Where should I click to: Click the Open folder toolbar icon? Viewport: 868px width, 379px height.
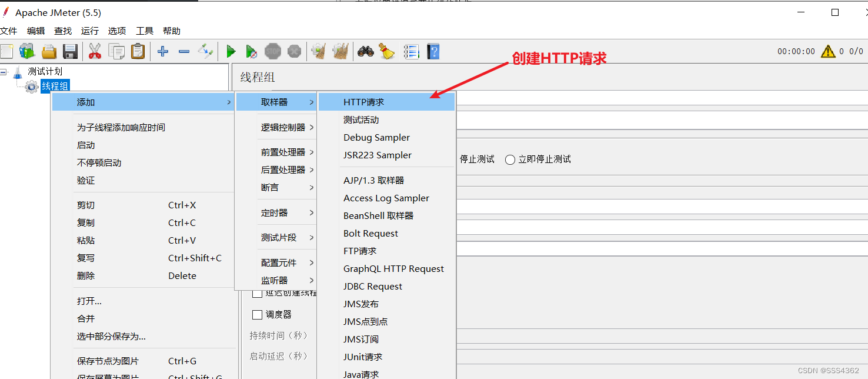point(49,52)
